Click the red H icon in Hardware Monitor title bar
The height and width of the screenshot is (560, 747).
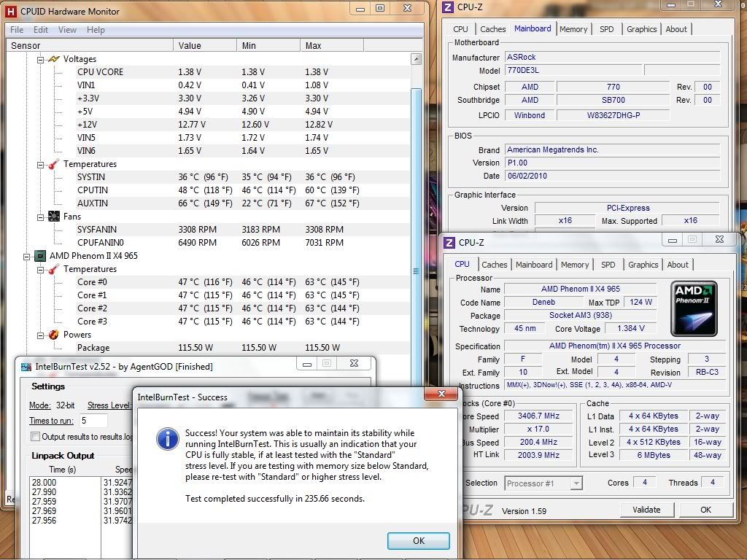[10, 12]
